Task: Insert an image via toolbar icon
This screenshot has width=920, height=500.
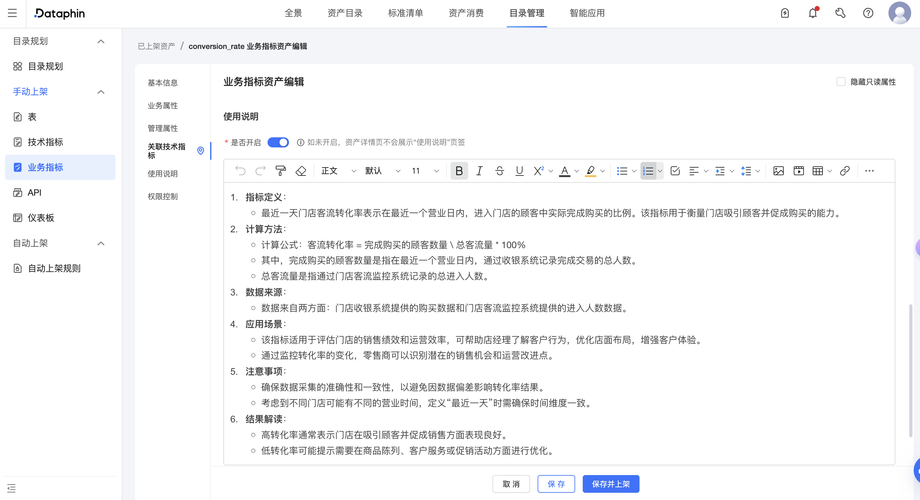Action: tap(778, 171)
